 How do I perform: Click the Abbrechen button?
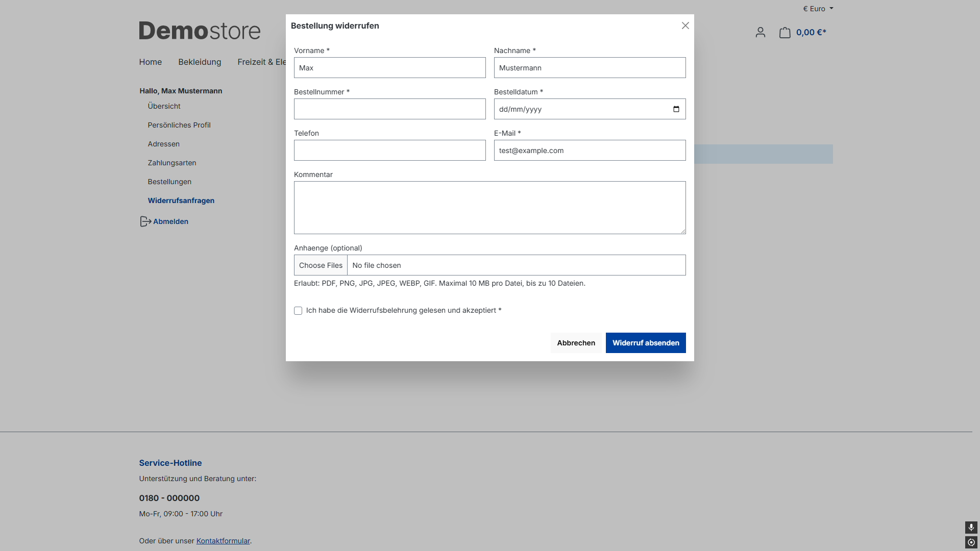[x=576, y=343]
